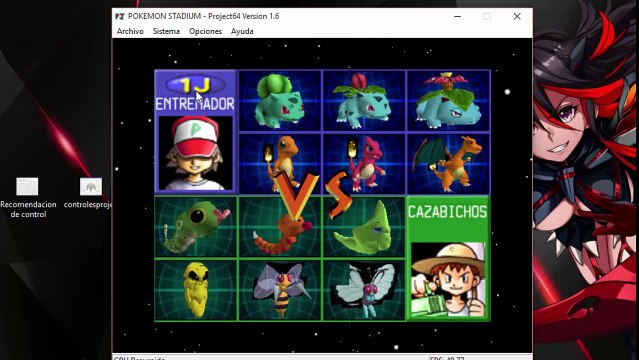Select the Ivysaur tile

(364, 101)
